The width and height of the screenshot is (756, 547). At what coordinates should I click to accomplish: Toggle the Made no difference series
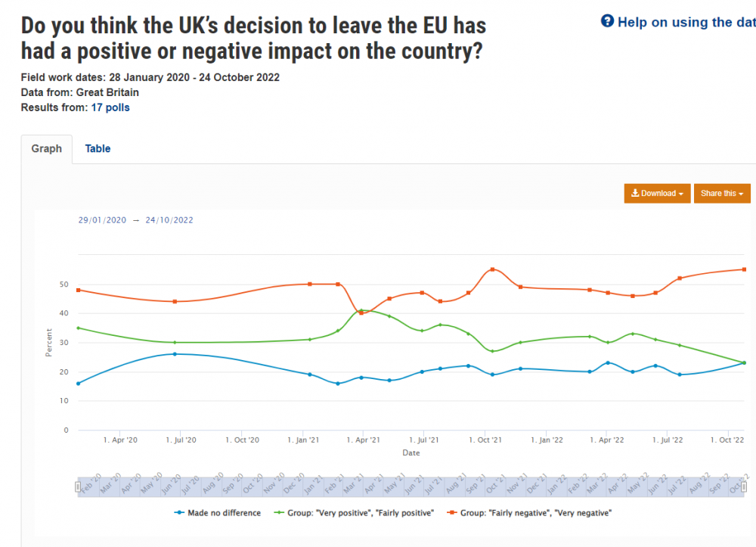(x=218, y=513)
